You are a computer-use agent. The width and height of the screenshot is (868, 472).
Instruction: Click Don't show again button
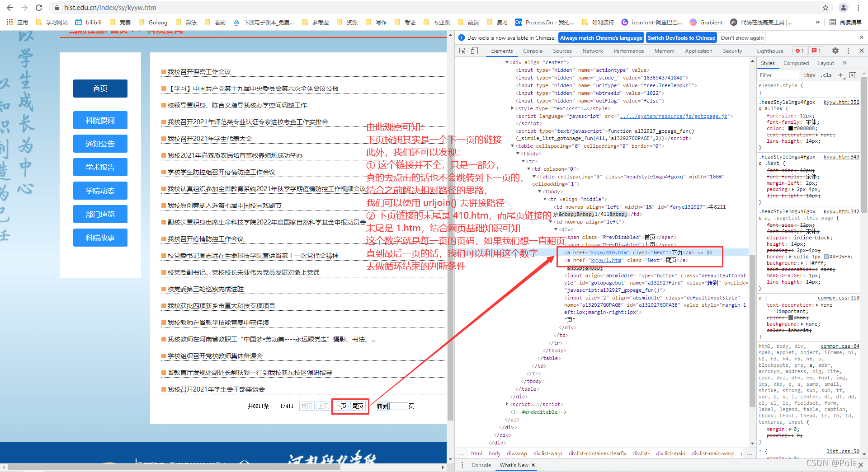[x=742, y=38]
